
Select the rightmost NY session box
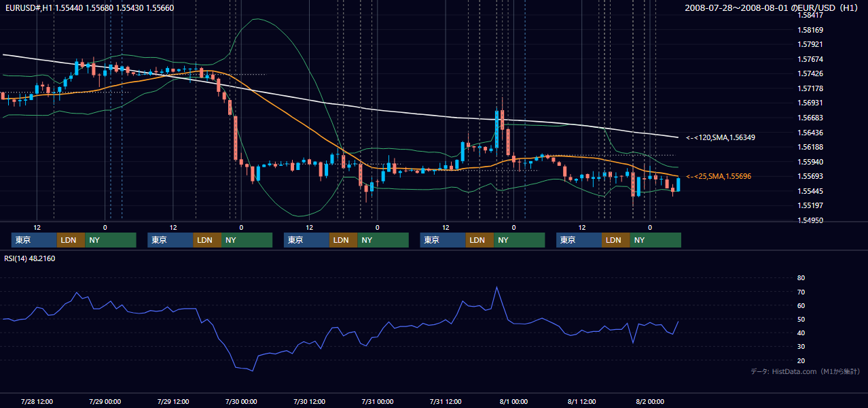click(655, 240)
